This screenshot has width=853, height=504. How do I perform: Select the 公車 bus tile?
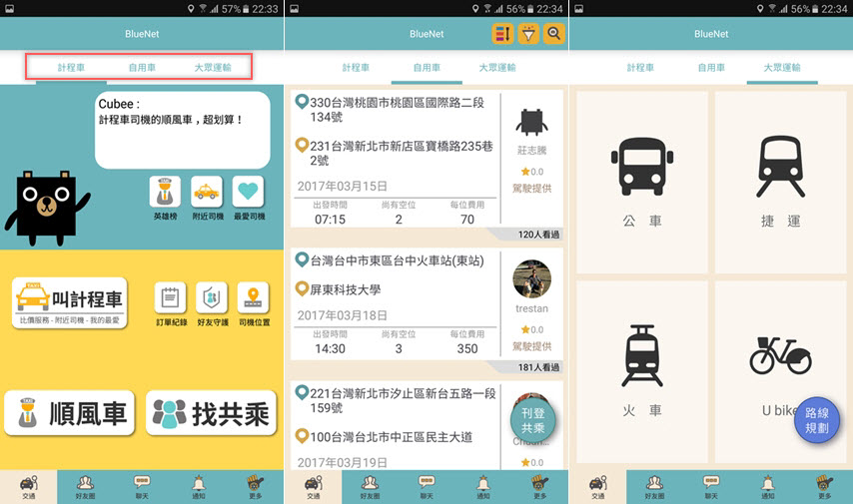pyautogui.click(x=642, y=183)
